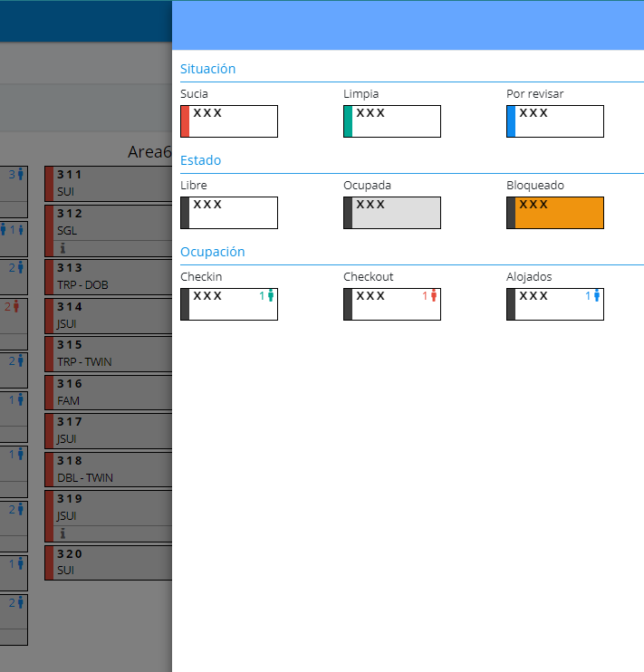Click the Libre legend sample box

(x=229, y=213)
